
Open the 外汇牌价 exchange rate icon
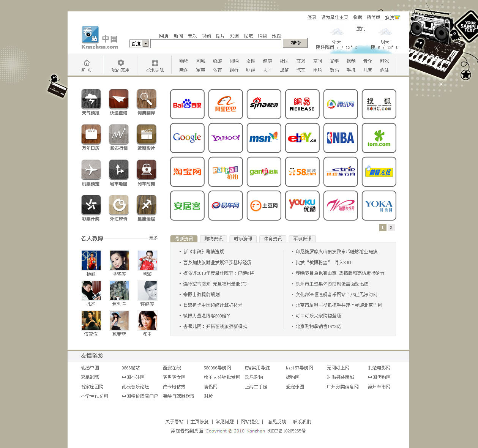tap(118, 205)
